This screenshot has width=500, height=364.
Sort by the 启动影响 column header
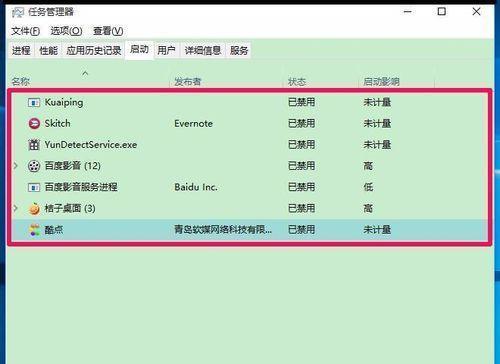(x=381, y=81)
